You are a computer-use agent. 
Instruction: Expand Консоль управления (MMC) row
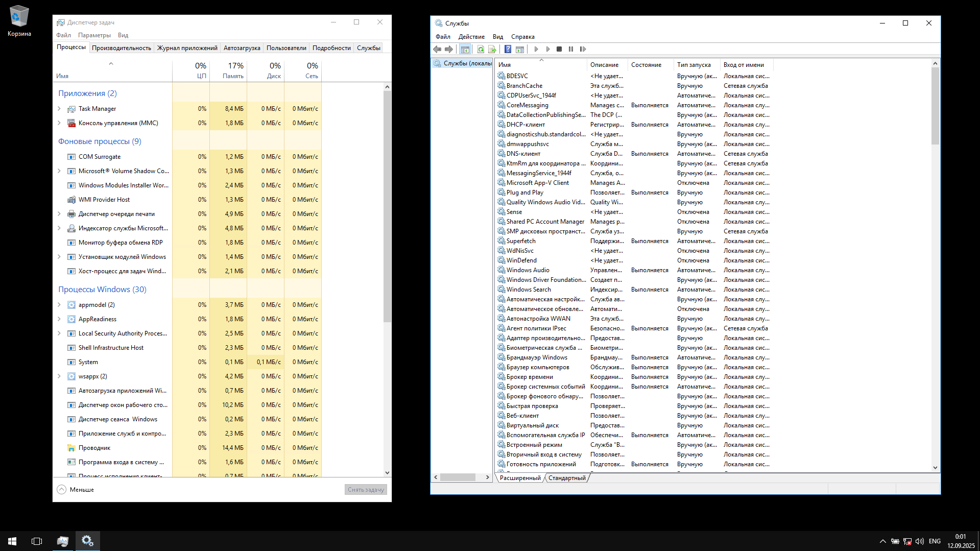point(59,123)
